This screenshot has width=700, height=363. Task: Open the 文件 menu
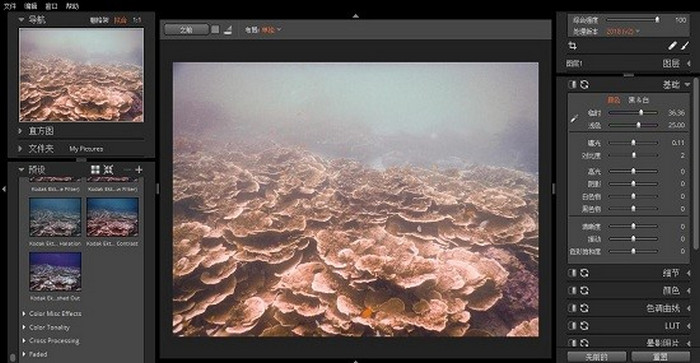(10, 6)
